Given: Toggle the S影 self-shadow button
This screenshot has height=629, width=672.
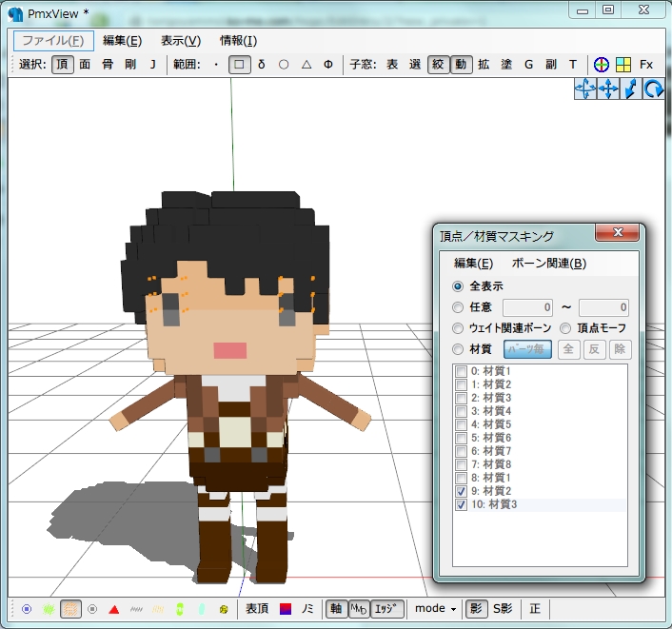Looking at the screenshot, I should (503, 609).
